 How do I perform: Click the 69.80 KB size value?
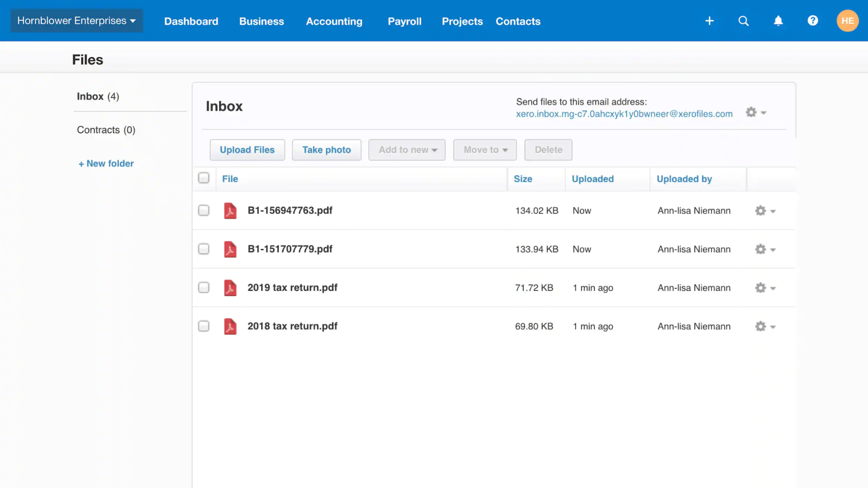pyautogui.click(x=534, y=326)
